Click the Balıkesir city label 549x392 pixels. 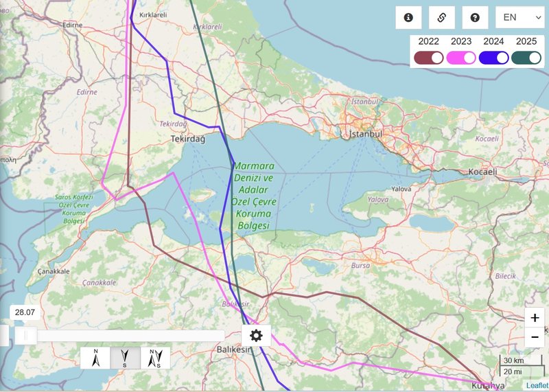pos(233,349)
